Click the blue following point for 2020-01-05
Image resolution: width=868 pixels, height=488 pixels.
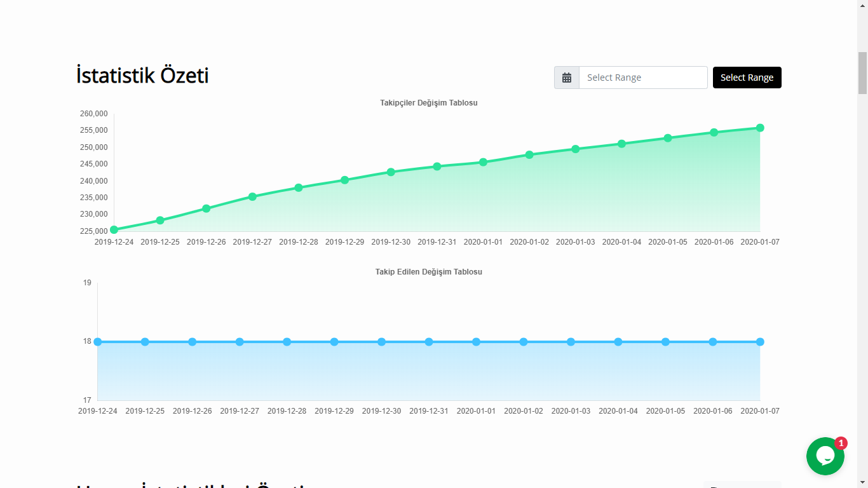(665, 342)
